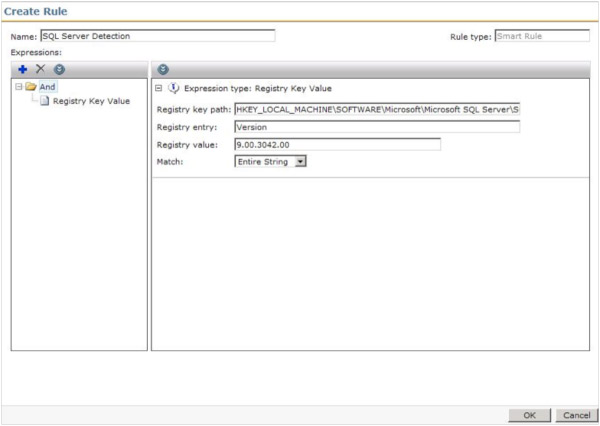Click the And folder icon

coord(31,87)
